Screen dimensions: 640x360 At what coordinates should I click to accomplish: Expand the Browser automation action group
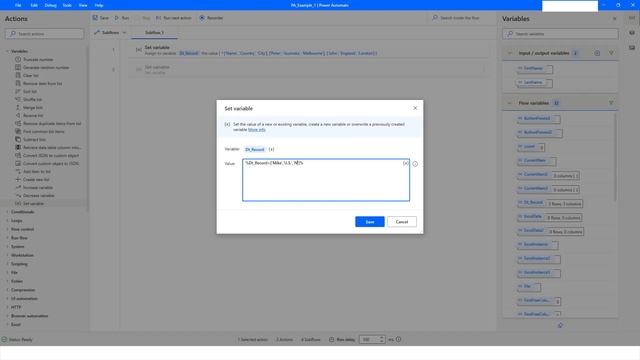[7, 316]
